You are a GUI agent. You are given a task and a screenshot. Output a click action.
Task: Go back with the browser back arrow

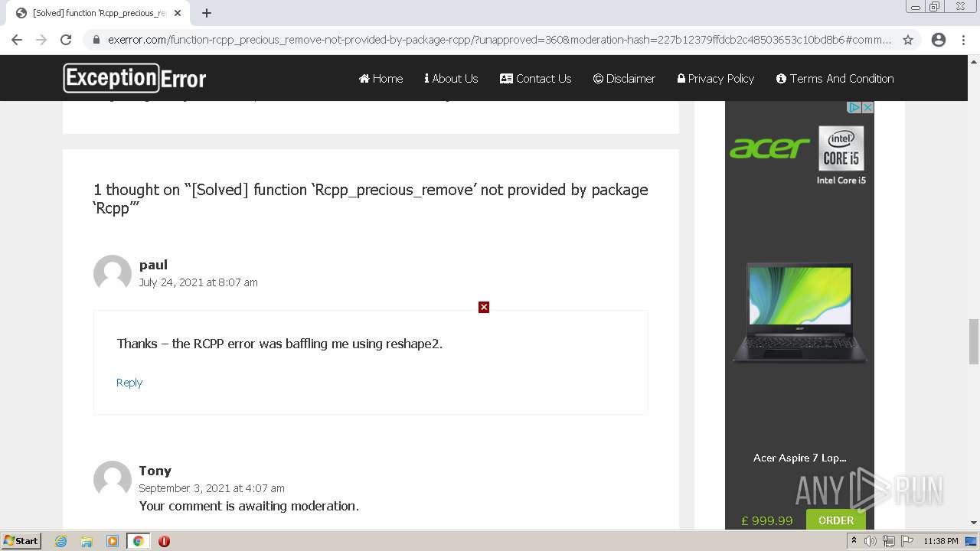(x=17, y=40)
